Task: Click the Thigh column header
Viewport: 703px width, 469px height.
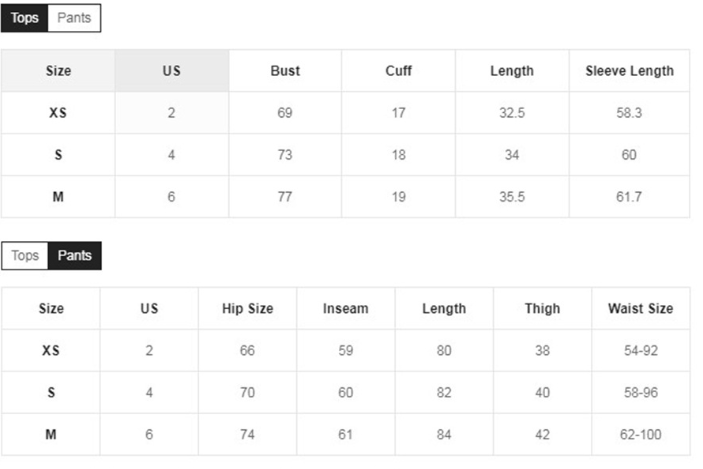Action: click(x=542, y=308)
